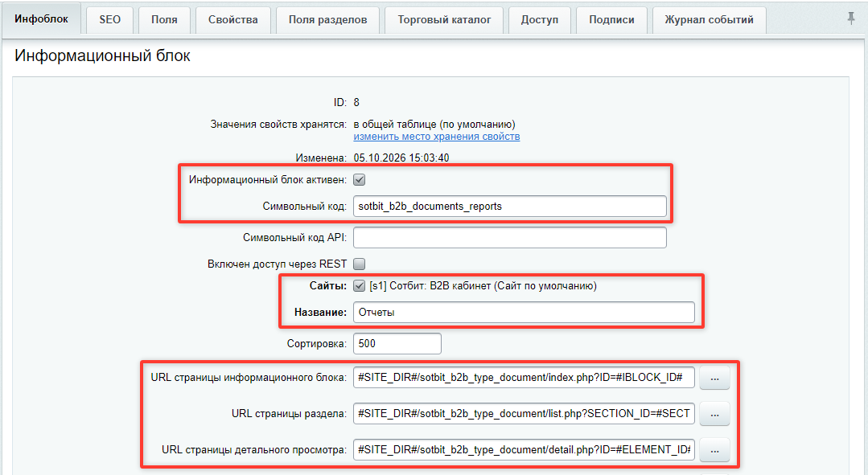Click link изменить место хранения свойств
Viewport: 868px width, 475px height.
coord(437,137)
